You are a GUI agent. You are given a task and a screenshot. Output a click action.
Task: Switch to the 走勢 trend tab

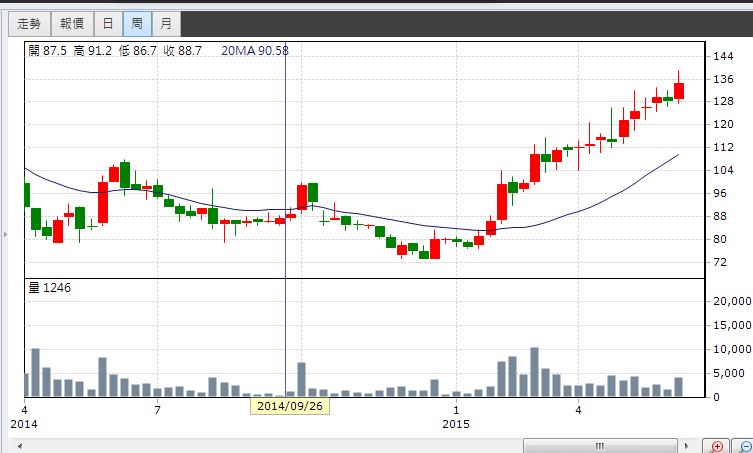pos(30,23)
